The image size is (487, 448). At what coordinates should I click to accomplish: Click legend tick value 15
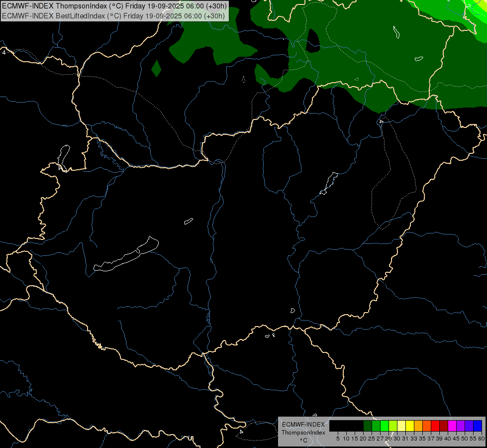pos(355,439)
